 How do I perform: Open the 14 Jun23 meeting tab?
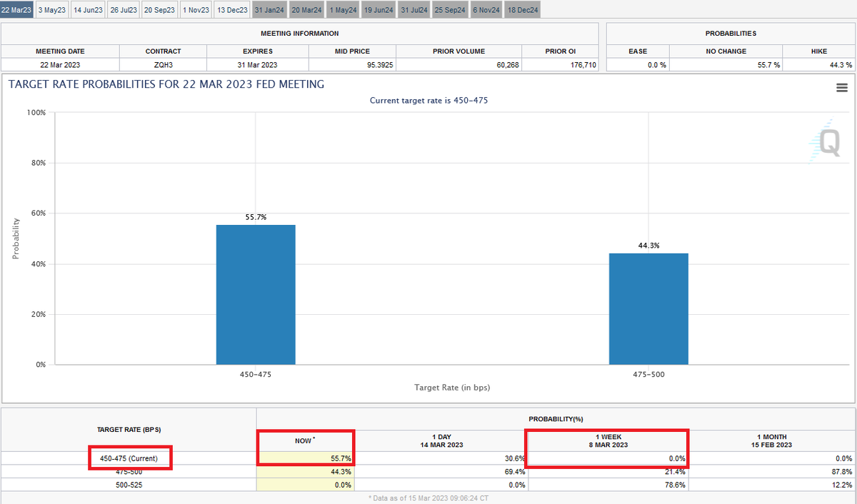(88, 10)
